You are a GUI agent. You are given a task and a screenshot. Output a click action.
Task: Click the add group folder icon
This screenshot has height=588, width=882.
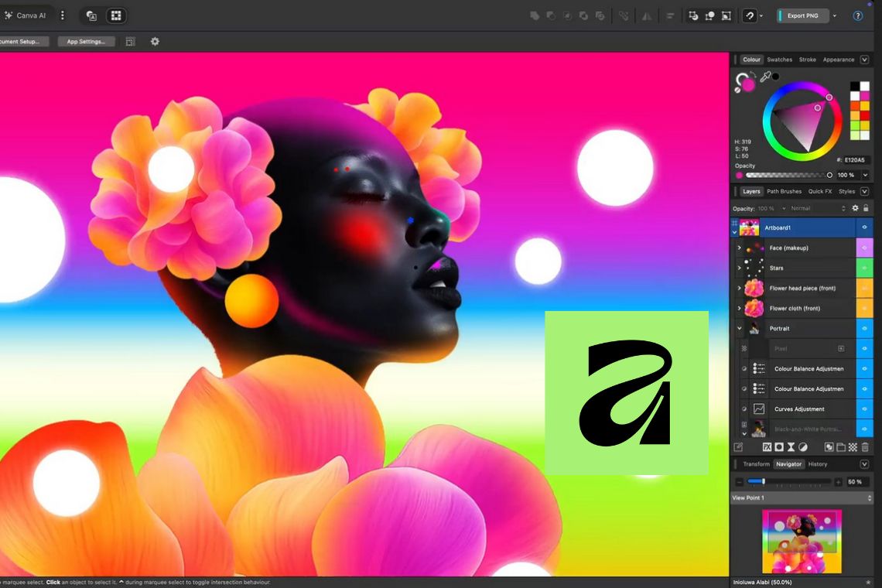click(x=840, y=447)
